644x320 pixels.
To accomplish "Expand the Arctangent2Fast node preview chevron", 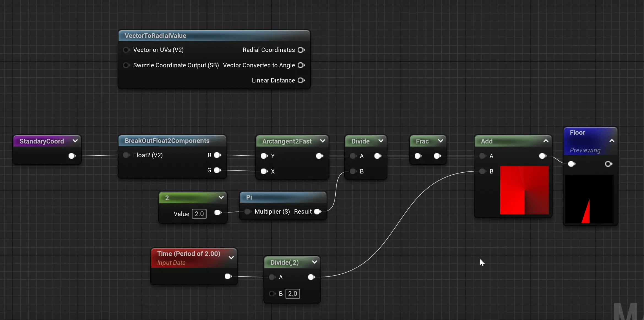I will [323, 141].
